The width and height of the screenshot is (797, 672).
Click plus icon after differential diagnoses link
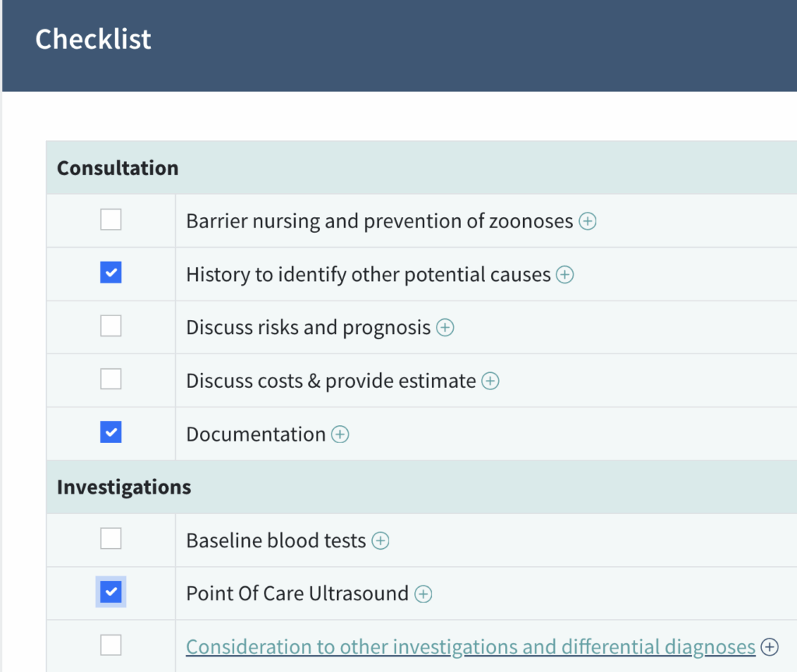[769, 647]
